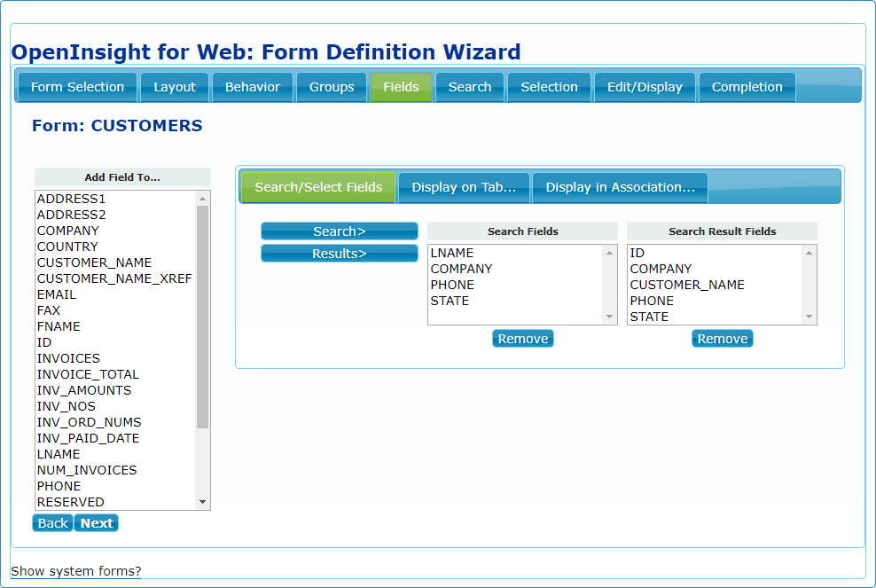Open the Display in Association... sub-tab
Screen dimensions: 876x588
(620, 187)
